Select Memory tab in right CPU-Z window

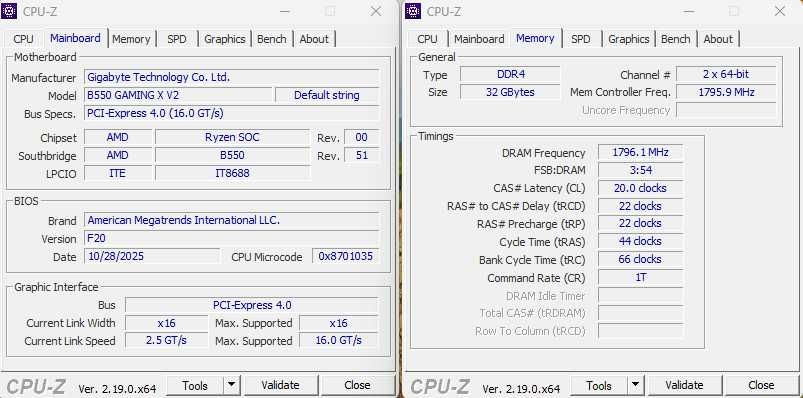(x=535, y=38)
